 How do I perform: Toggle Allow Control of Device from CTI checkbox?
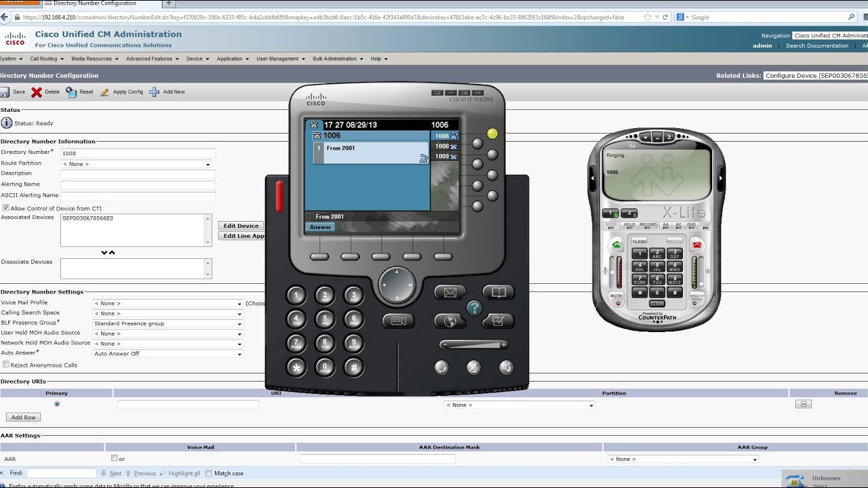(x=6, y=208)
